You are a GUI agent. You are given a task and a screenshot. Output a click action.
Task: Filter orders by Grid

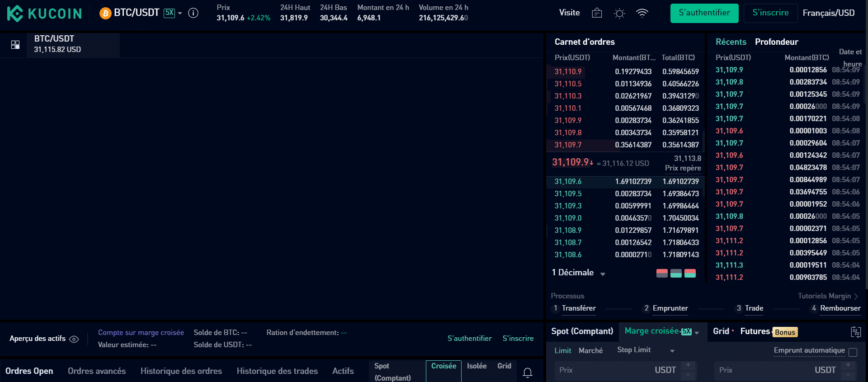tap(504, 366)
